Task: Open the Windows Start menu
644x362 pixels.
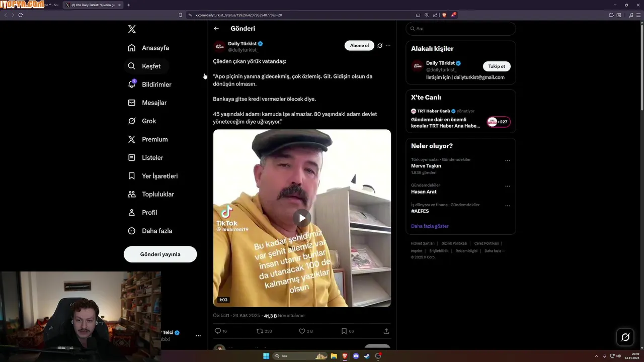Action: click(266, 356)
